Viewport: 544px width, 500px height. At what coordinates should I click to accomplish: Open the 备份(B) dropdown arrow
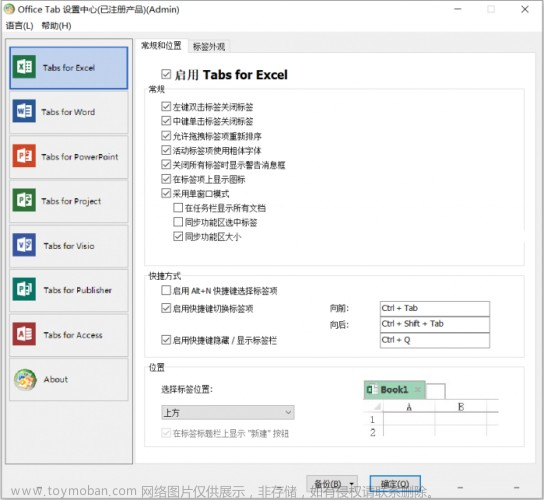pyautogui.click(x=352, y=483)
